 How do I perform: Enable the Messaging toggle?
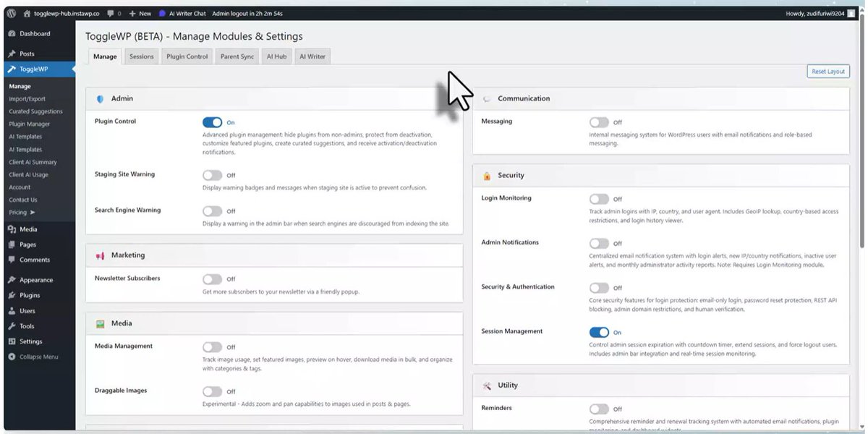(599, 122)
